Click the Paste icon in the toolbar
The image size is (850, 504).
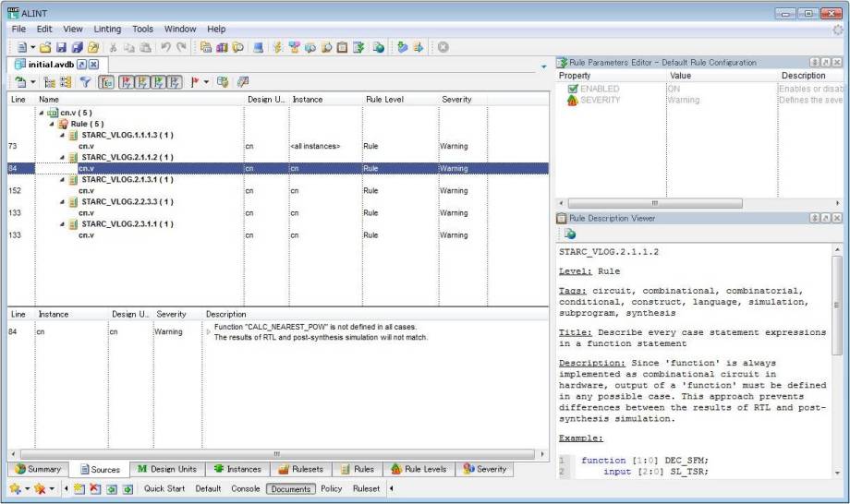click(145, 48)
